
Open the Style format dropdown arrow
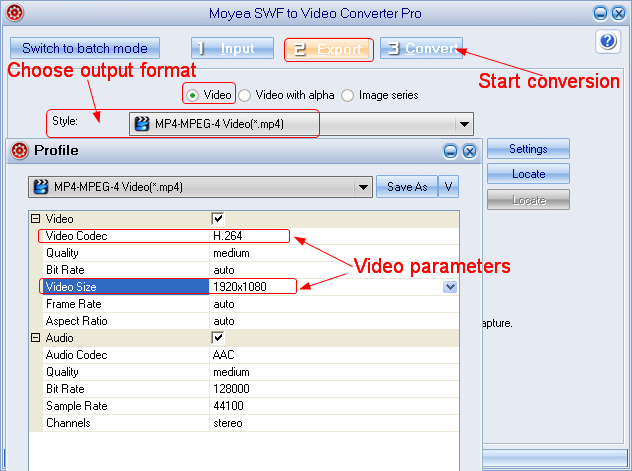(x=464, y=124)
